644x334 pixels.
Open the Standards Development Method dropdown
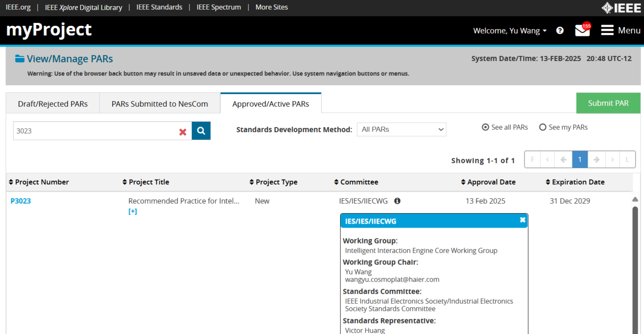point(401,129)
